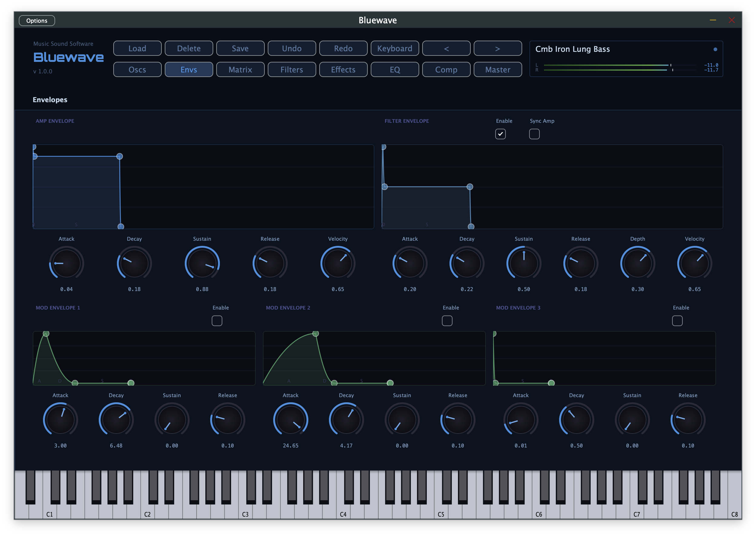Click the Amp Envelope Release knob
The image size is (756, 536).
click(x=270, y=263)
